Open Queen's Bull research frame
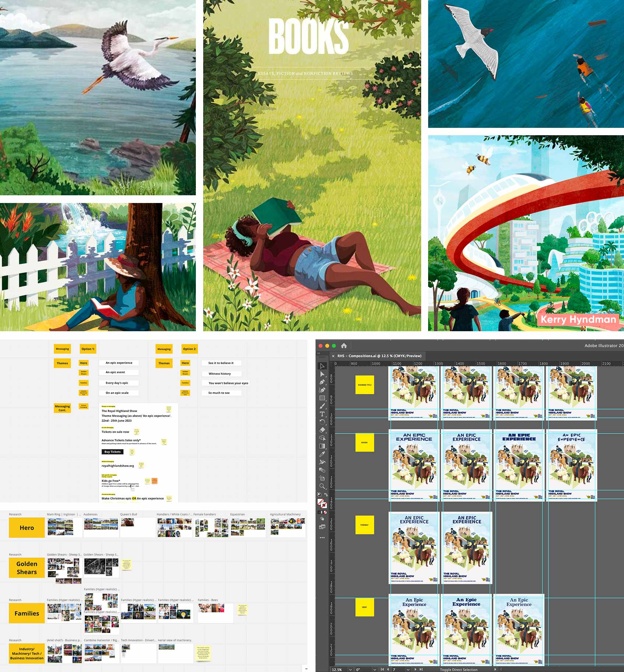Image resolution: width=624 pixels, height=672 pixels. click(138, 527)
